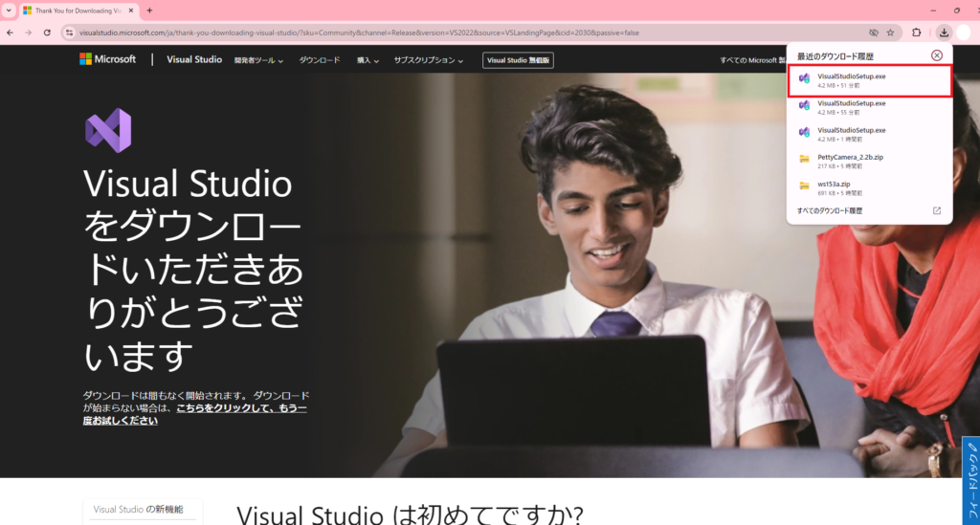Expand the 購入 menu
Viewport: 980px width, 525px height.
point(367,60)
